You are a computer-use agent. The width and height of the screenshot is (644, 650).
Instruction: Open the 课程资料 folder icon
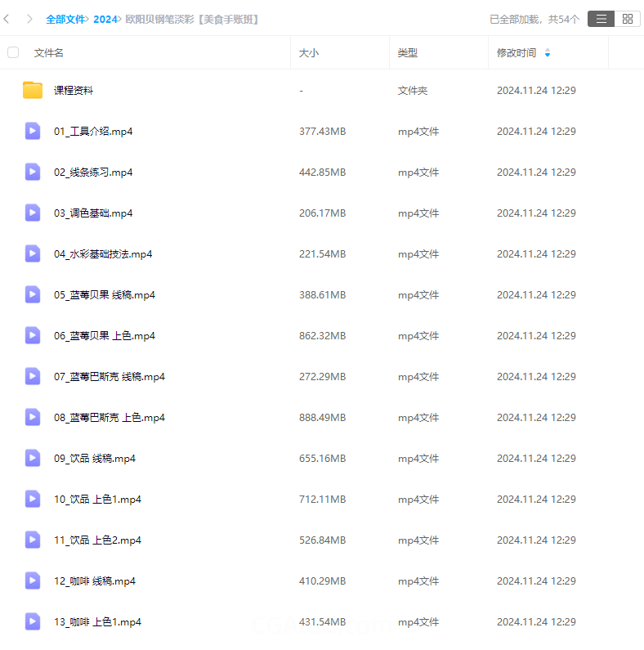[x=33, y=91]
